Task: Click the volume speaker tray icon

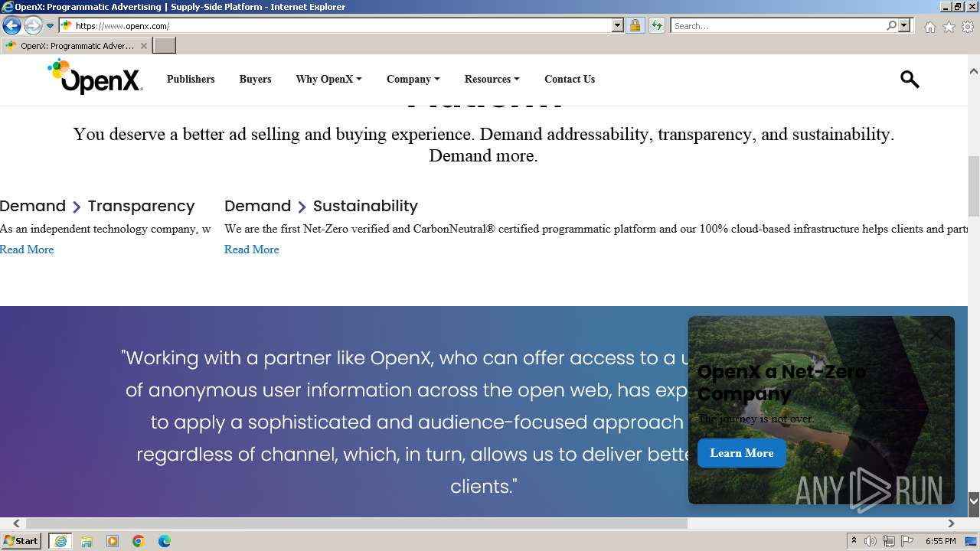Action: pos(871,541)
